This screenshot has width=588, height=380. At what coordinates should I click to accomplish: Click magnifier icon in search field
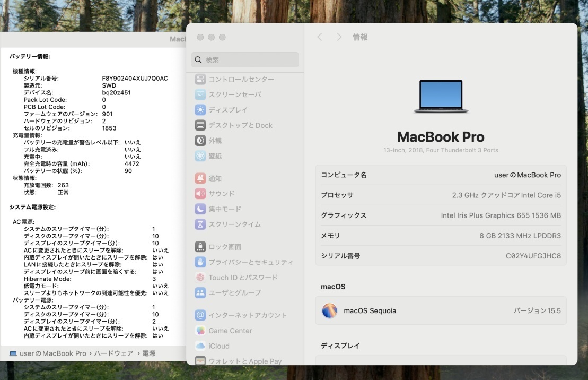click(198, 59)
